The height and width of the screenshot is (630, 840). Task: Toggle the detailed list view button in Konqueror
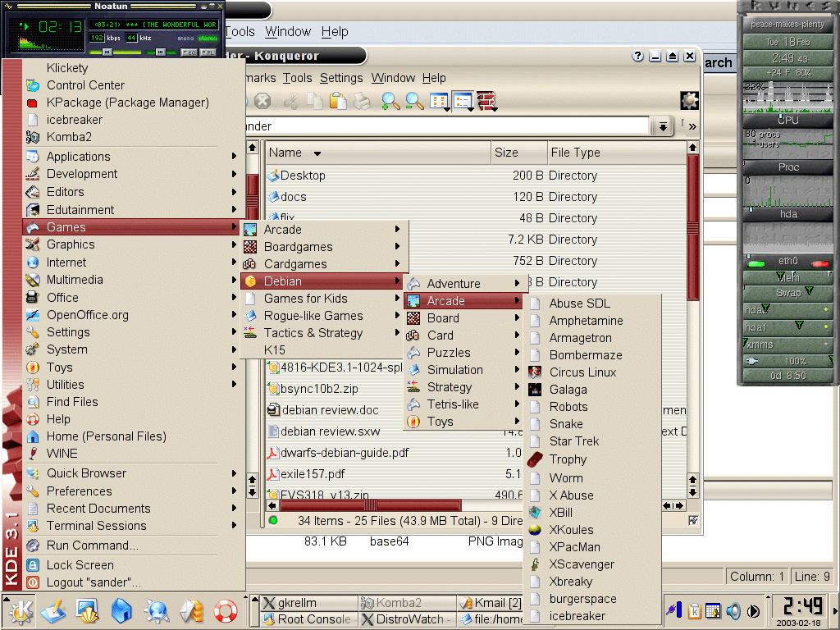[x=463, y=101]
